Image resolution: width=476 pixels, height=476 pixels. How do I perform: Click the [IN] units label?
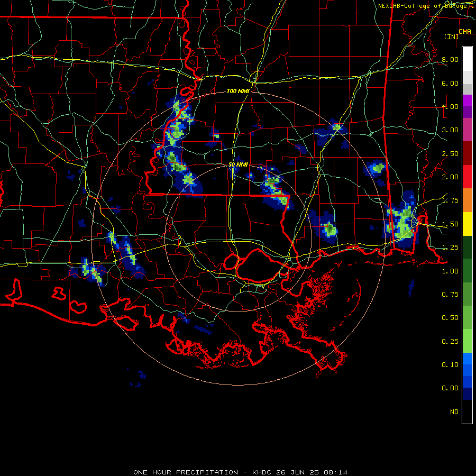[x=451, y=36]
